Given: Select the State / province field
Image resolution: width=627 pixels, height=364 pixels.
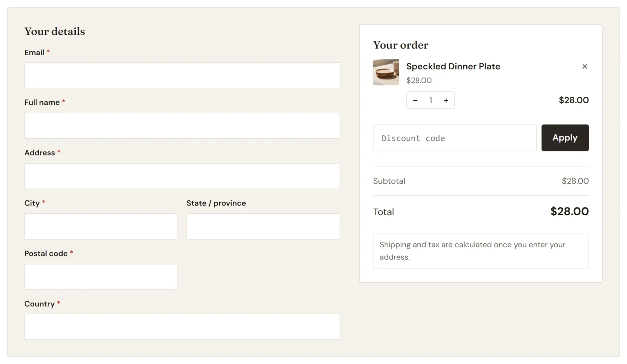Looking at the screenshot, I should click(263, 226).
